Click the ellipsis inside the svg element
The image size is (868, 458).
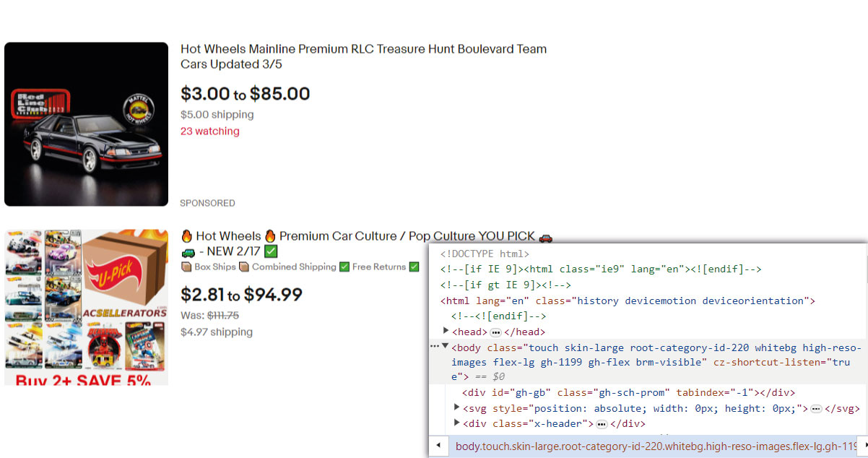click(x=816, y=407)
